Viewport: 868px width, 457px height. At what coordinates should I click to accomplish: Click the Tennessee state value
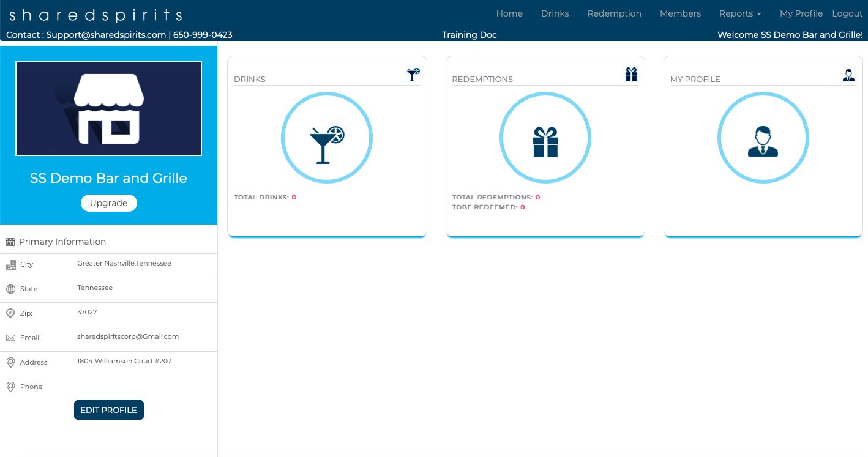click(x=95, y=288)
